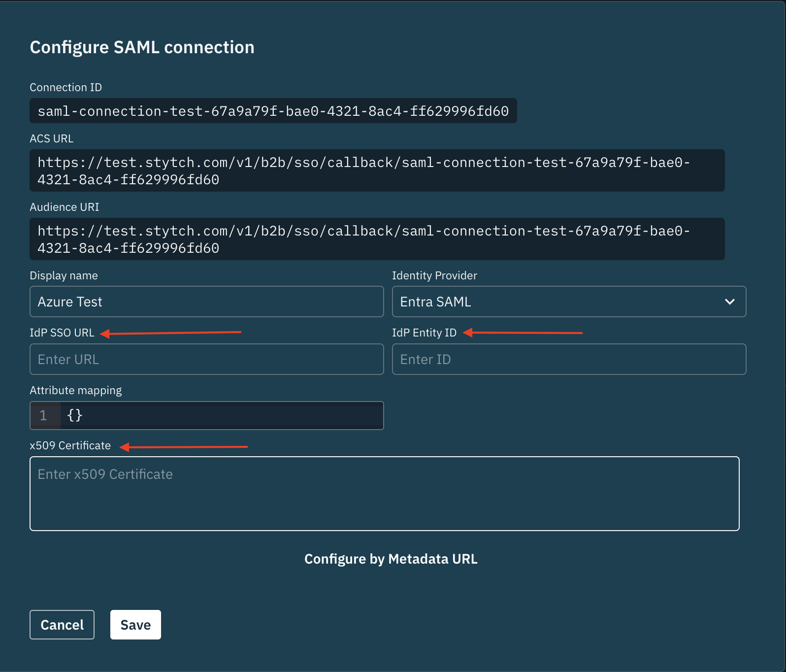Click into the IdP Entity ID field
786x672 pixels.
point(568,359)
